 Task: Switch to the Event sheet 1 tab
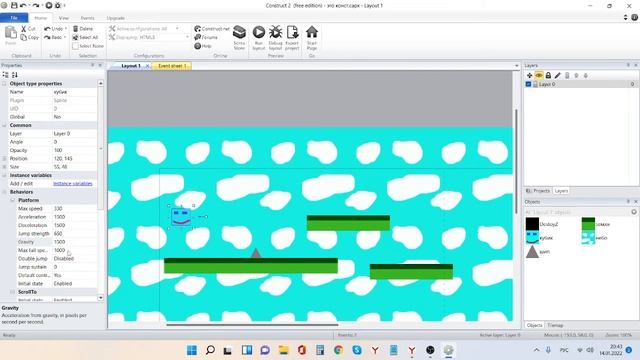coord(172,66)
